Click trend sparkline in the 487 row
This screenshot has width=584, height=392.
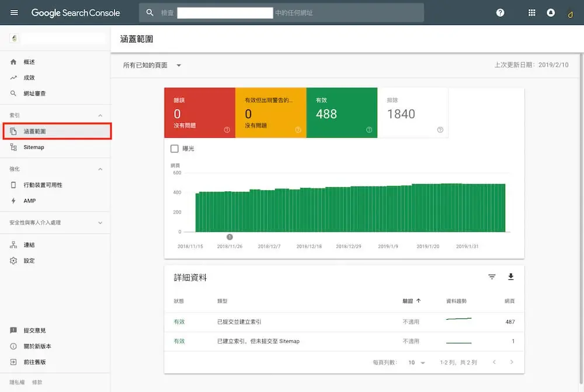click(x=459, y=318)
